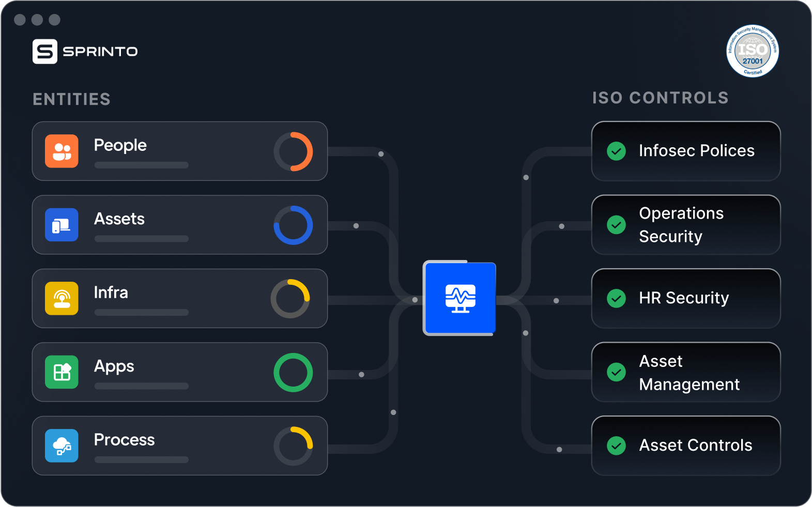This screenshot has height=507, width=812.
Task: Click the yellow Process progress ring
Action: [293, 445]
